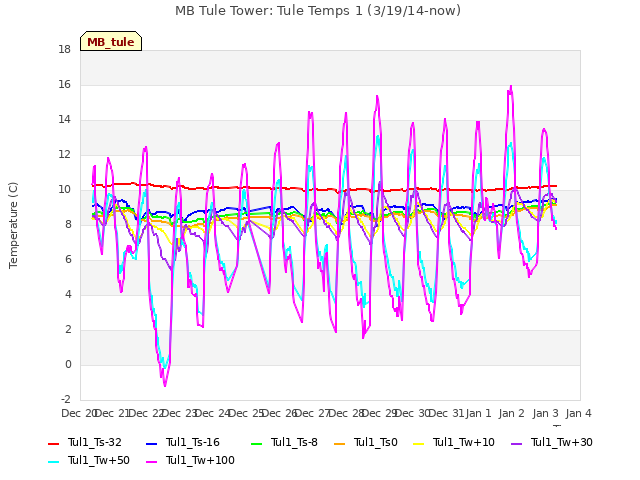Viewport: 640px width, 480px height.
Task: Click the magenta peak near 16 on Jan 2
Action: click(x=511, y=87)
